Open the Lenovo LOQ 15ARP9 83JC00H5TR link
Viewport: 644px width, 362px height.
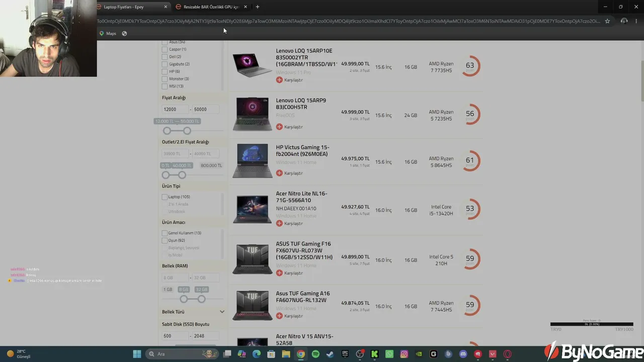(x=301, y=104)
